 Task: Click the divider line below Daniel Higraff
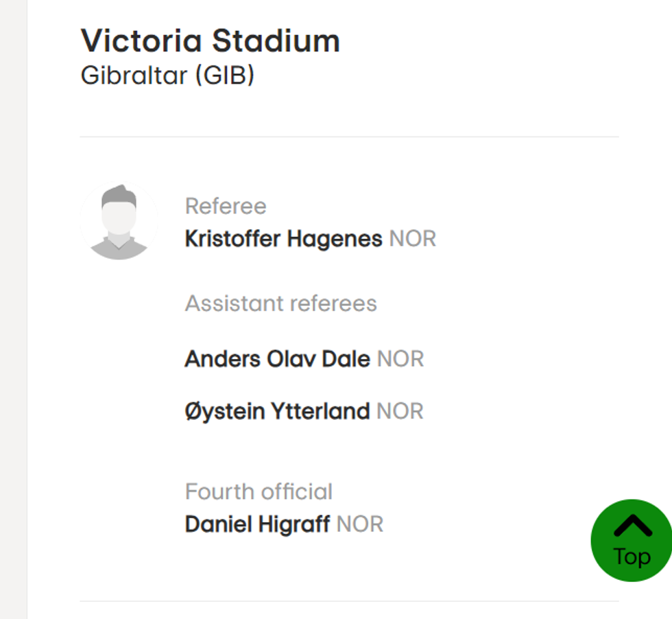(349, 601)
